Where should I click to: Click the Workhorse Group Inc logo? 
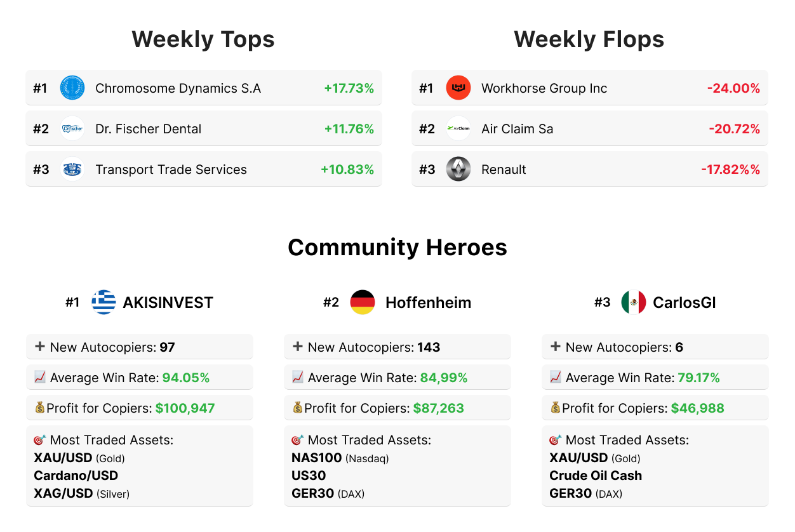coord(458,88)
